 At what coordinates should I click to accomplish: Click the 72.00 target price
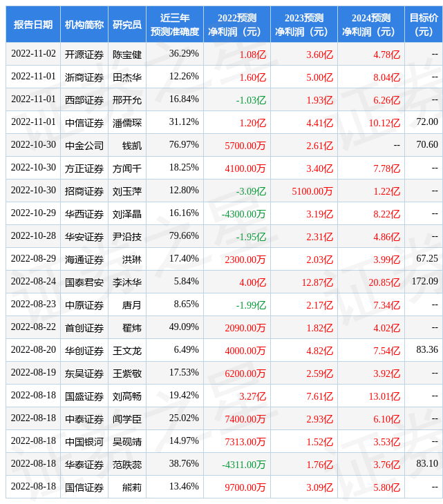point(427,122)
